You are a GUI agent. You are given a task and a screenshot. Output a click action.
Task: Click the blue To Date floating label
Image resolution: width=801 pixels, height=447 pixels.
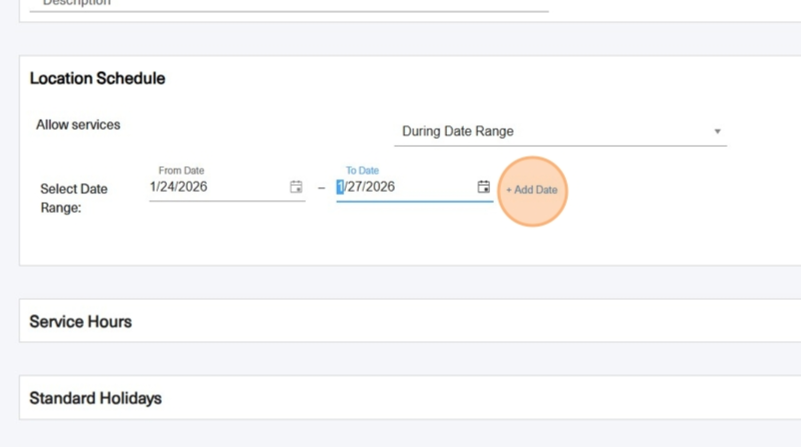click(x=362, y=171)
